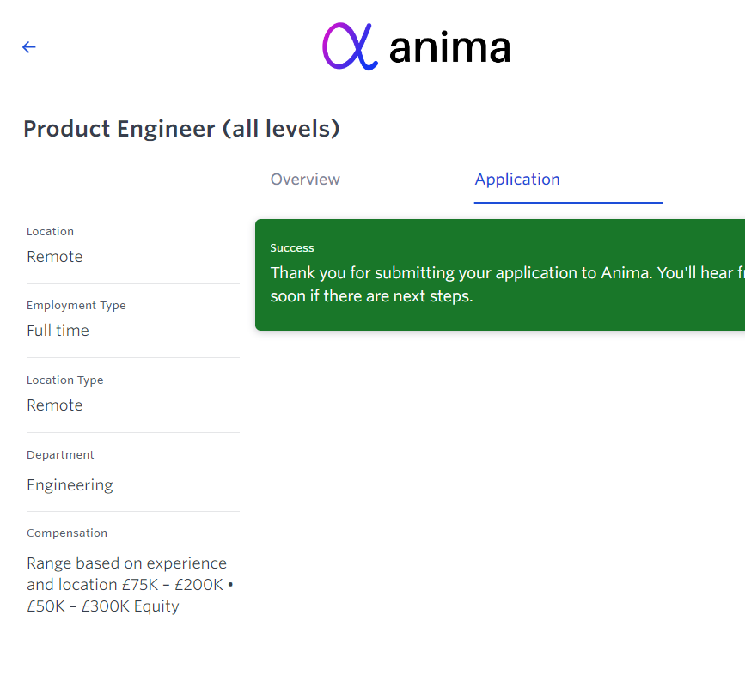Click the blue underline beneath Application tab
Image resolution: width=745 pixels, height=700 pixels.
click(568, 203)
